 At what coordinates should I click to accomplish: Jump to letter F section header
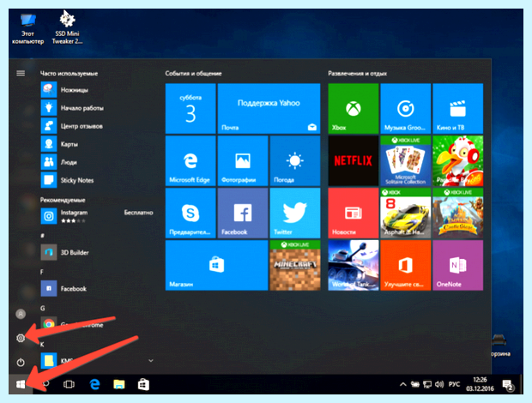(42, 272)
